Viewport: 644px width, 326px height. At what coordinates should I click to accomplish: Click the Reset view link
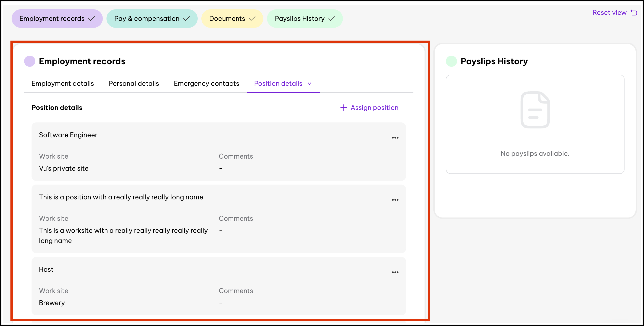click(609, 13)
